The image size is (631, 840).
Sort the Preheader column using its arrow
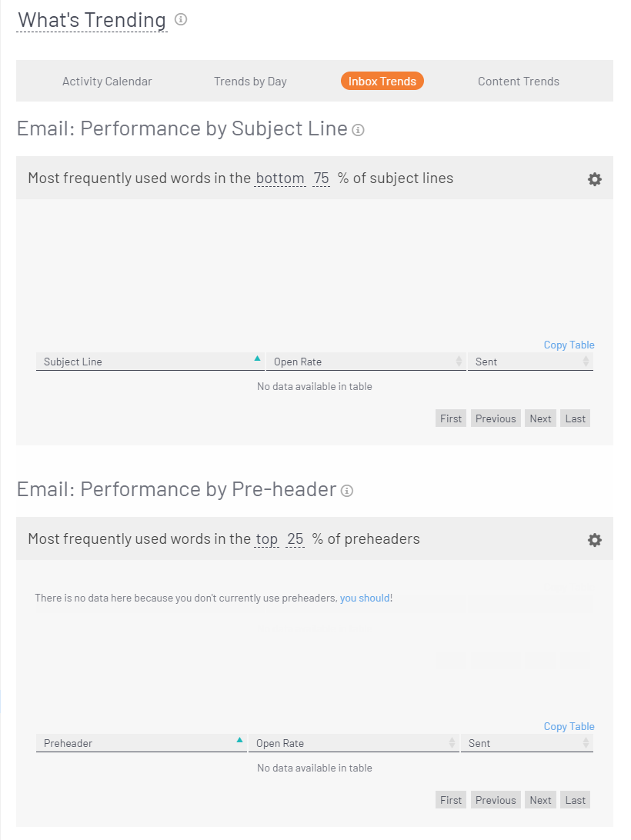239,741
